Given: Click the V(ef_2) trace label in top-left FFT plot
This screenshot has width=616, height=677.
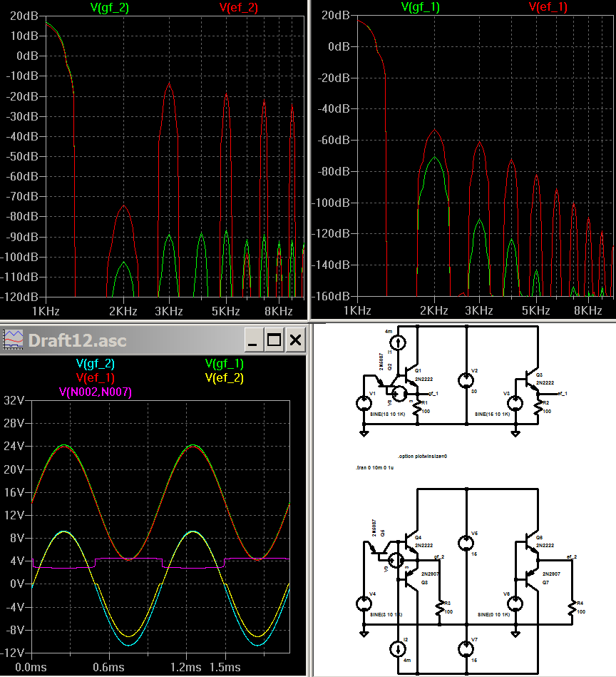Looking at the screenshot, I should click(x=239, y=7).
